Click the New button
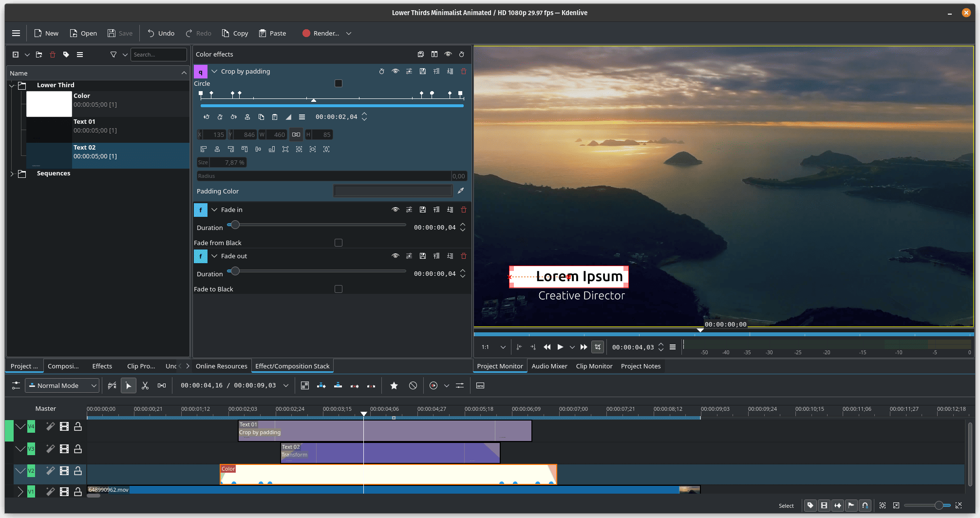Screen dimensions: 980x518 [x=46, y=33]
